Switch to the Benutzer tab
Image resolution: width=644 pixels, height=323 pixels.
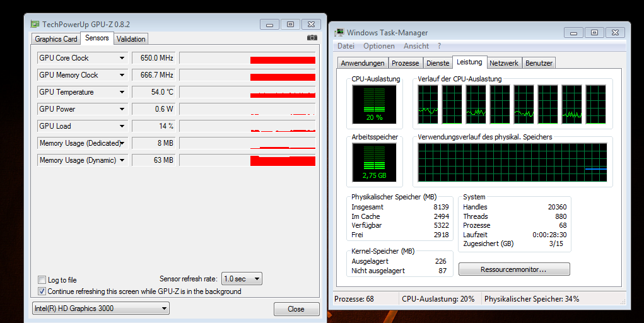coord(539,63)
